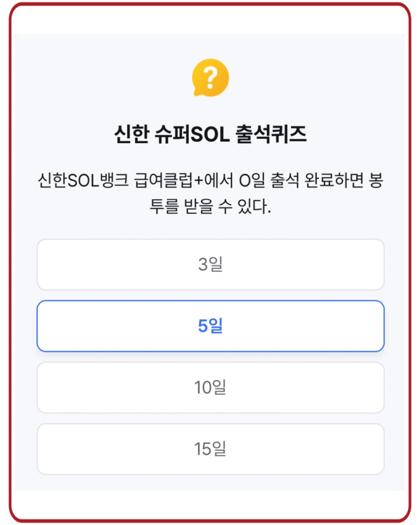Click the 신한 슈퍼SOL 출석퀴즈 title
420x525 pixels.
click(x=210, y=131)
